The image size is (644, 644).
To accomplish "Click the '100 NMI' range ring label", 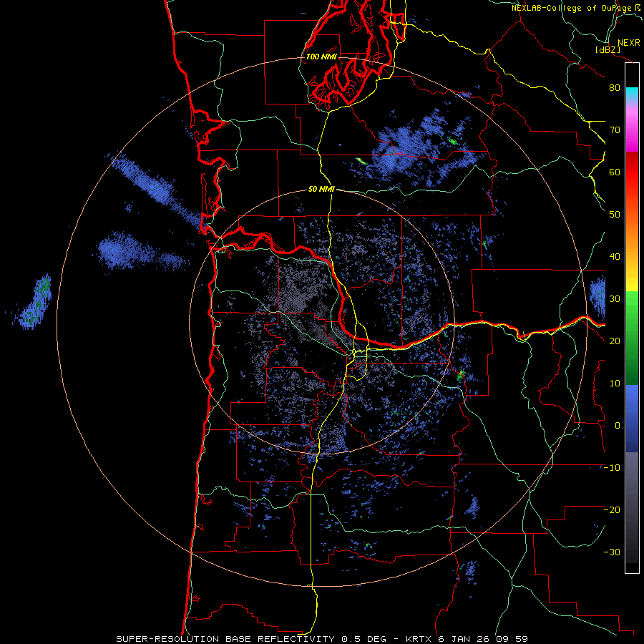I will point(321,57).
